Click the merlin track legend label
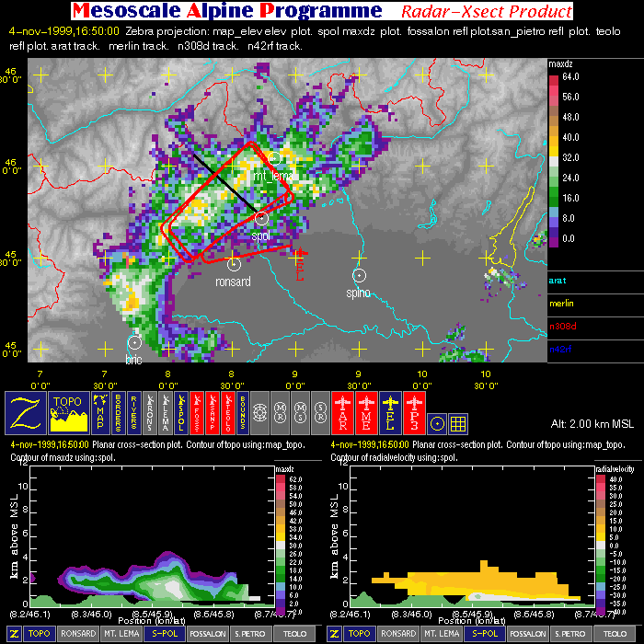Viewport: 644px width, 644px height. click(x=561, y=304)
